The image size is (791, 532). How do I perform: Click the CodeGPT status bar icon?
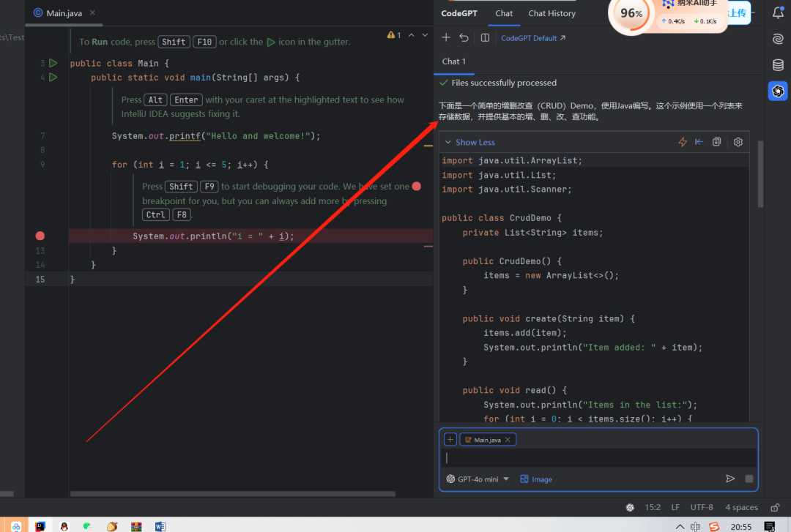[630, 507]
